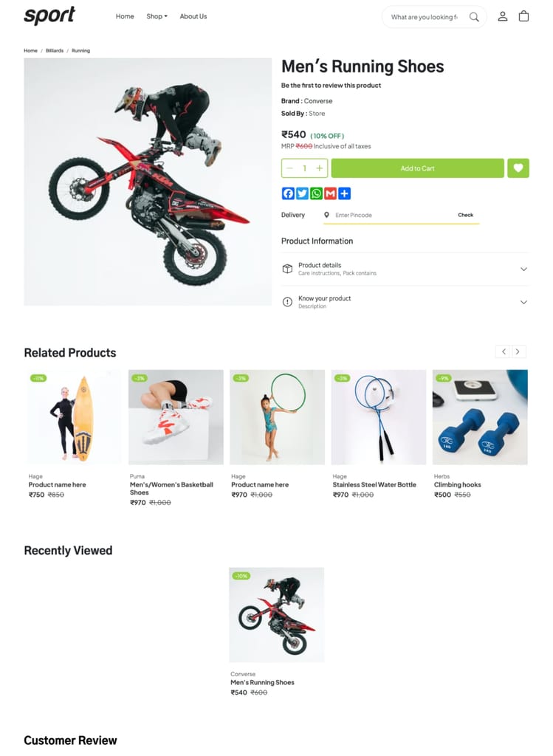Viewport: 553px width, 756px height.
Task: Expand the Know your product section
Action: [x=405, y=302]
